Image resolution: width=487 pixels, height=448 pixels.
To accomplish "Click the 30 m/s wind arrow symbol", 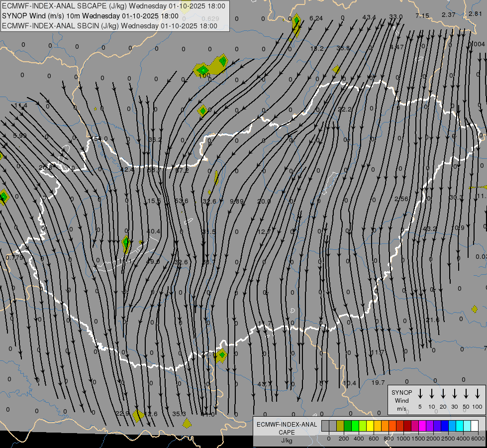I will (455, 394).
